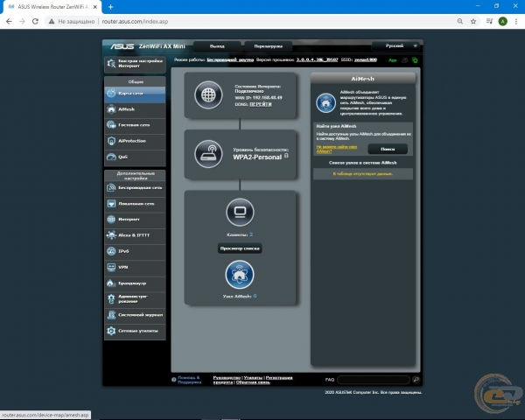Open the Utilities (Утилиты) footer link
Screen dimensions: 525x420
(x=253, y=378)
